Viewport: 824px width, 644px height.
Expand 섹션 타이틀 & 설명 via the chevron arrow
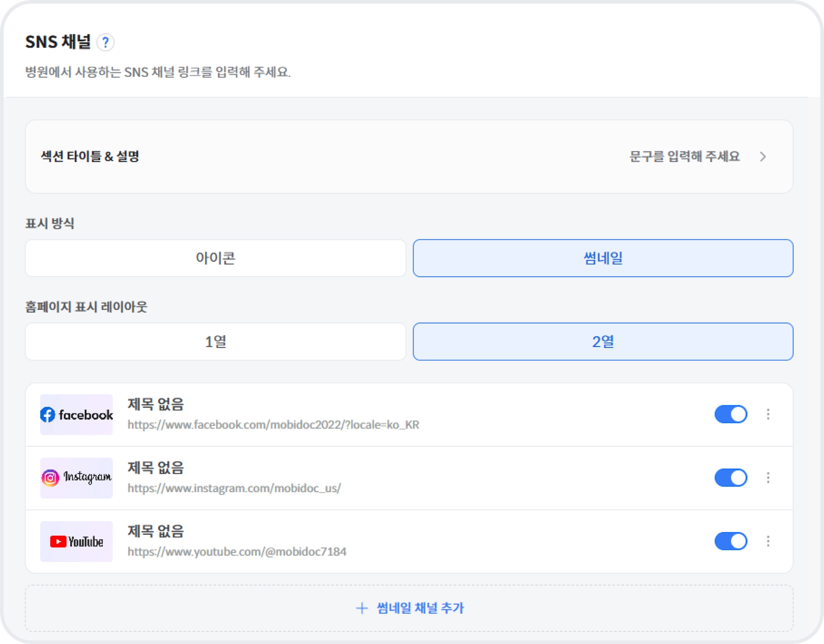tap(763, 157)
